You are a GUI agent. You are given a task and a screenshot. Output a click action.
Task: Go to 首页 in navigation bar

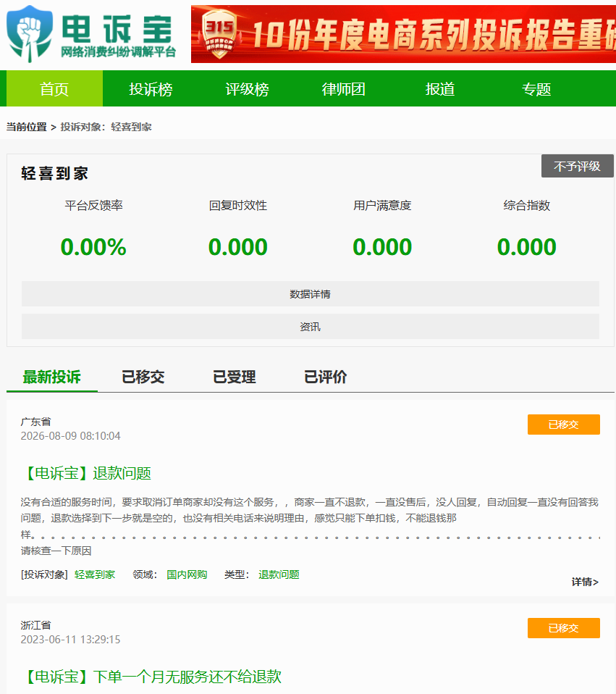54,89
